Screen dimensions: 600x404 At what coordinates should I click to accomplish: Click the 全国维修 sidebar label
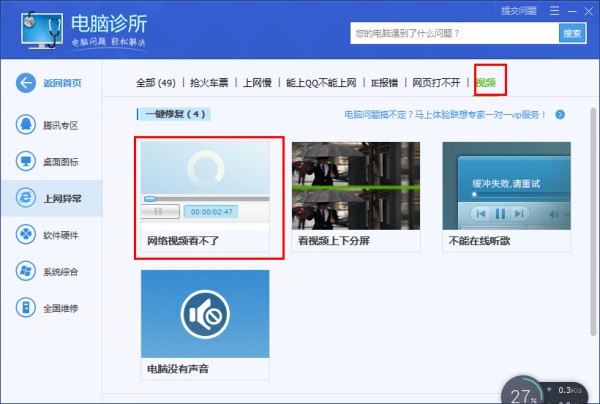click(60, 308)
